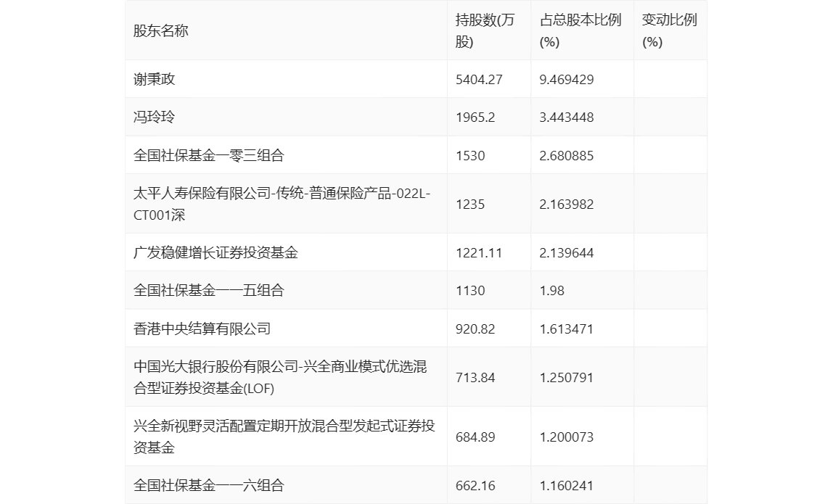
Task: Select the percentage 1.613471
Action: click(x=566, y=329)
